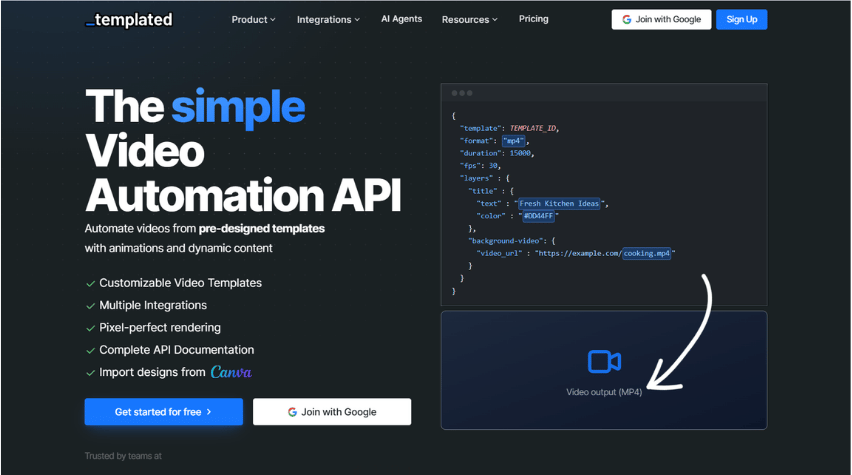Image resolution: width=852 pixels, height=475 pixels.
Task: Click the templated logo
Action: (x=129, y=20)
